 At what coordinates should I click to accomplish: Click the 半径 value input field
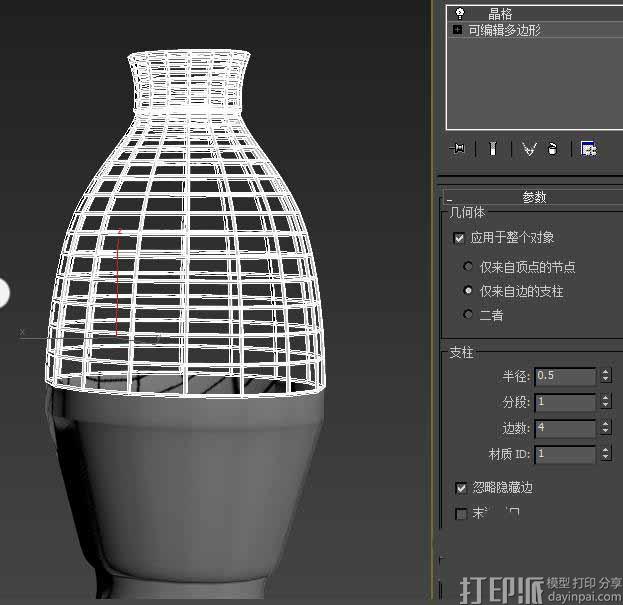pos(565,376)
